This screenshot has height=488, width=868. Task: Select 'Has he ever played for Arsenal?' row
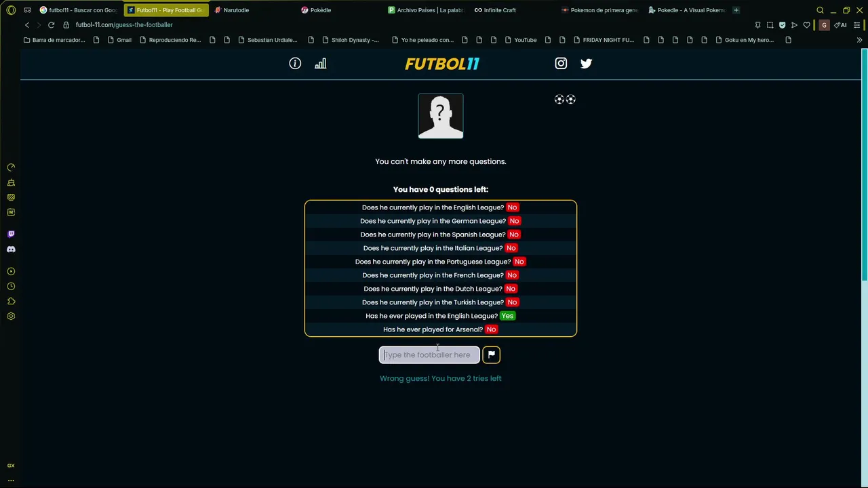coord(441,329)
